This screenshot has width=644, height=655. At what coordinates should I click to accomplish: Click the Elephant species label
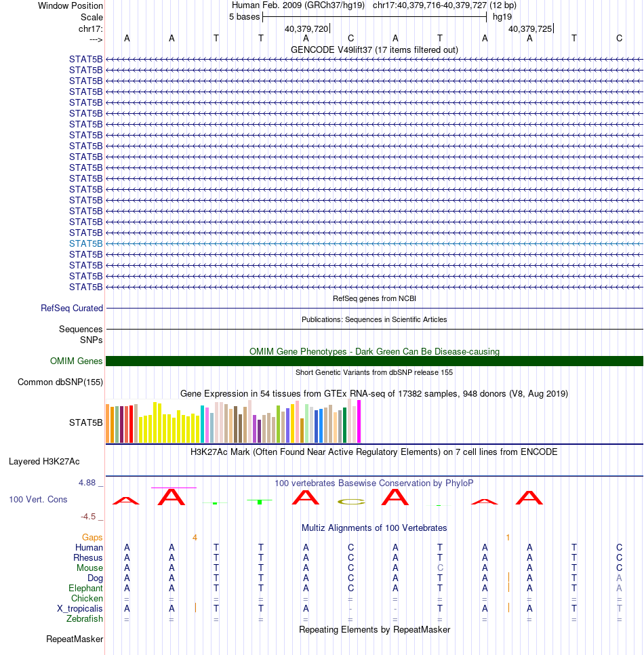pos(85,588)
